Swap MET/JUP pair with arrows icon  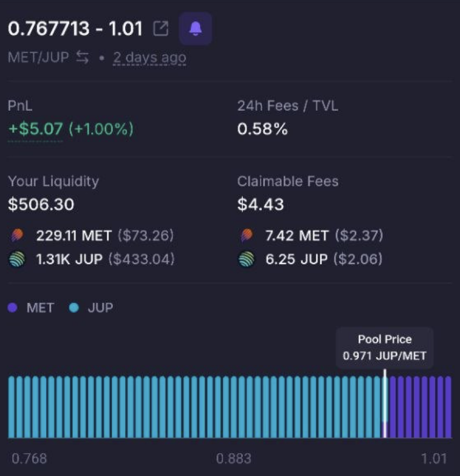[x=82, y=57]
